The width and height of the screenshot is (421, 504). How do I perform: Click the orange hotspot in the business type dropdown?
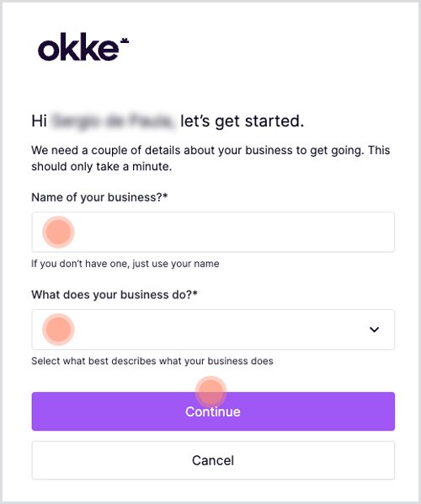point(58,330)
